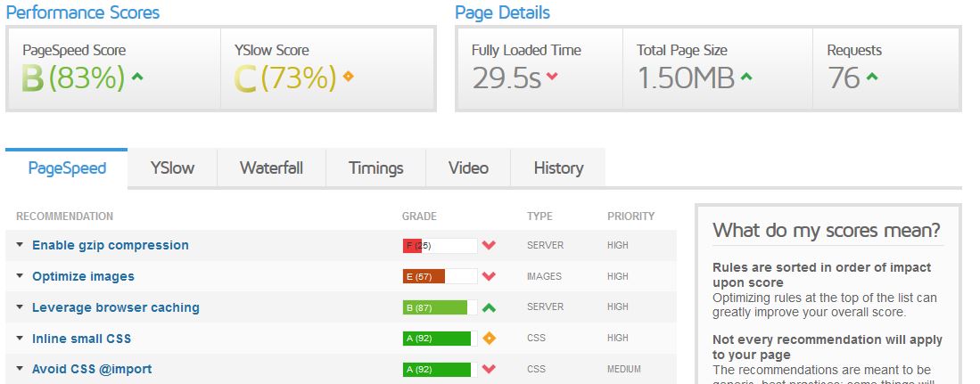Switch to the YSlow tab

(x=172, y=168)
